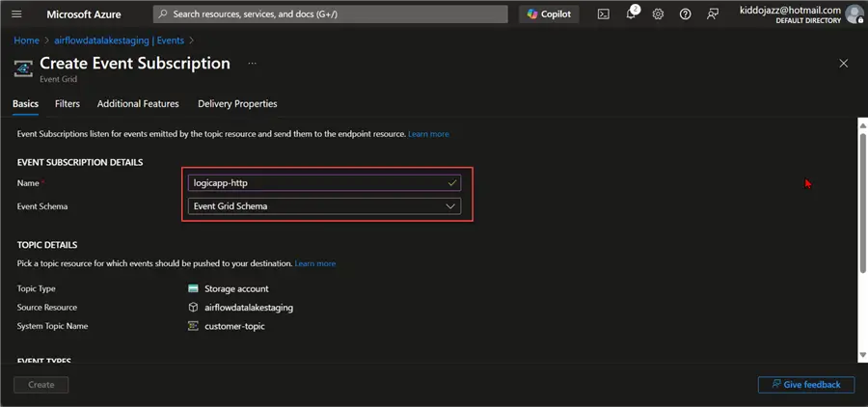This screenshot has height=407, width=868.
Task: Click the kiddojazz@hotmail.com account label
Action: click(790, 10)
